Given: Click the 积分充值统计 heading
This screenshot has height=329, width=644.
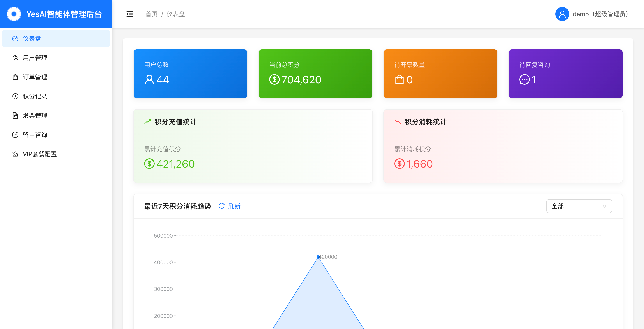Looking at the screenshot, I should [175, 122].
